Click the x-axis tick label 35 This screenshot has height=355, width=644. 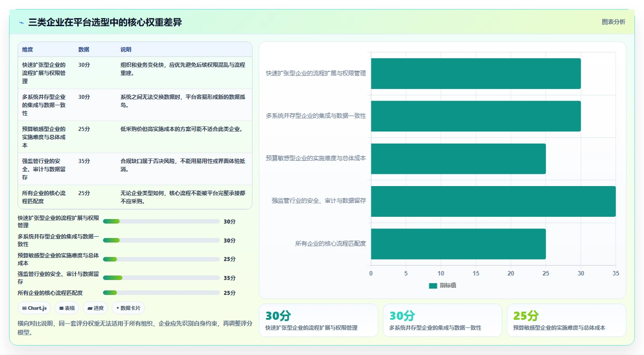coord(616,274)
